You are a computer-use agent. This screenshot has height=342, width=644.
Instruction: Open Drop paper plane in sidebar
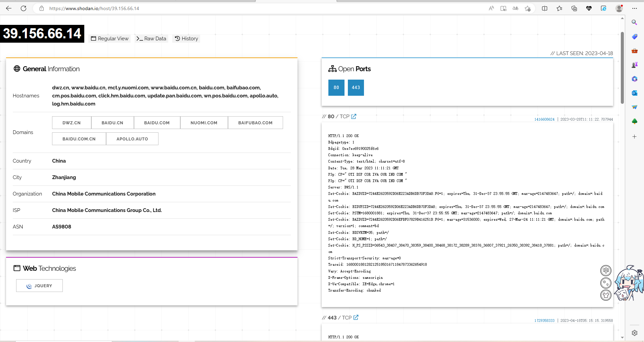click(634, 107)
